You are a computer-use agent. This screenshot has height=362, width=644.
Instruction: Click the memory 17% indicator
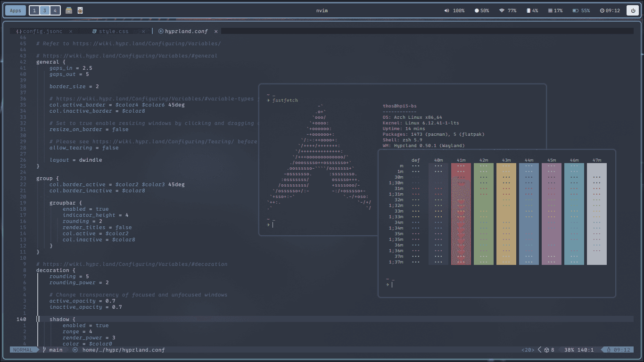click(x=555, y=10)
